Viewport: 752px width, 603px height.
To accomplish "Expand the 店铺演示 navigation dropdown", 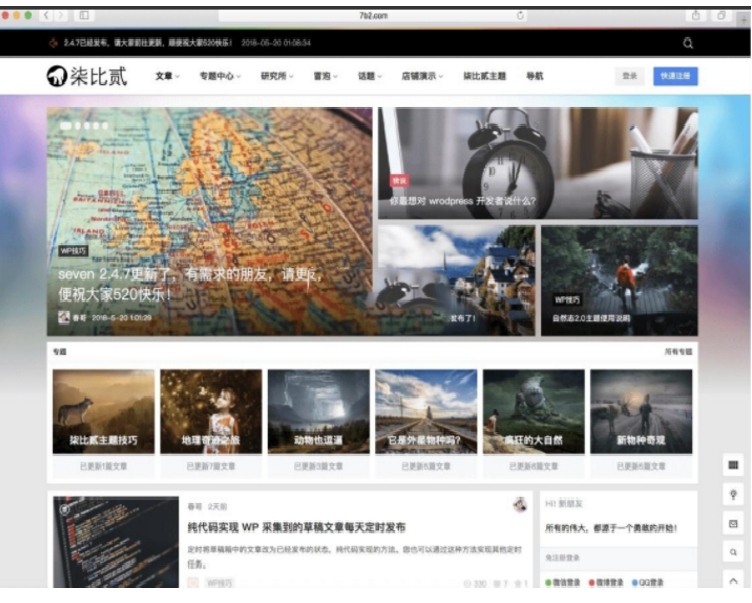I will 422,76.
